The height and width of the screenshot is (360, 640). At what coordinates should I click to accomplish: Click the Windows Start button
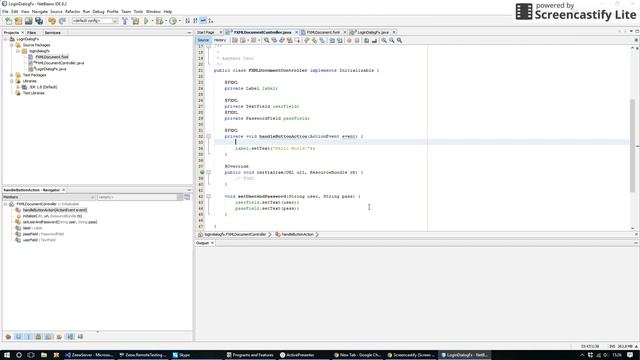click(7, 355)
